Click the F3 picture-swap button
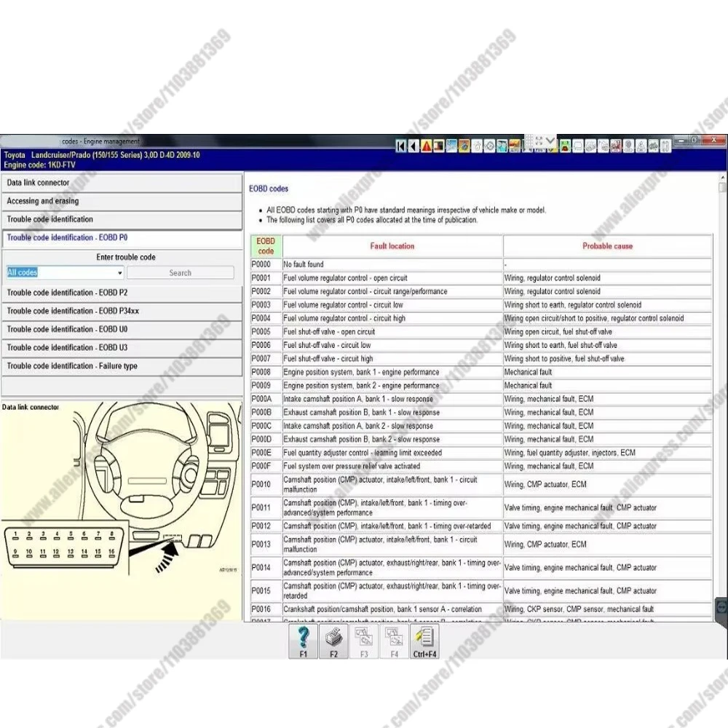728x728 pixels. click(x=363, y=641)
